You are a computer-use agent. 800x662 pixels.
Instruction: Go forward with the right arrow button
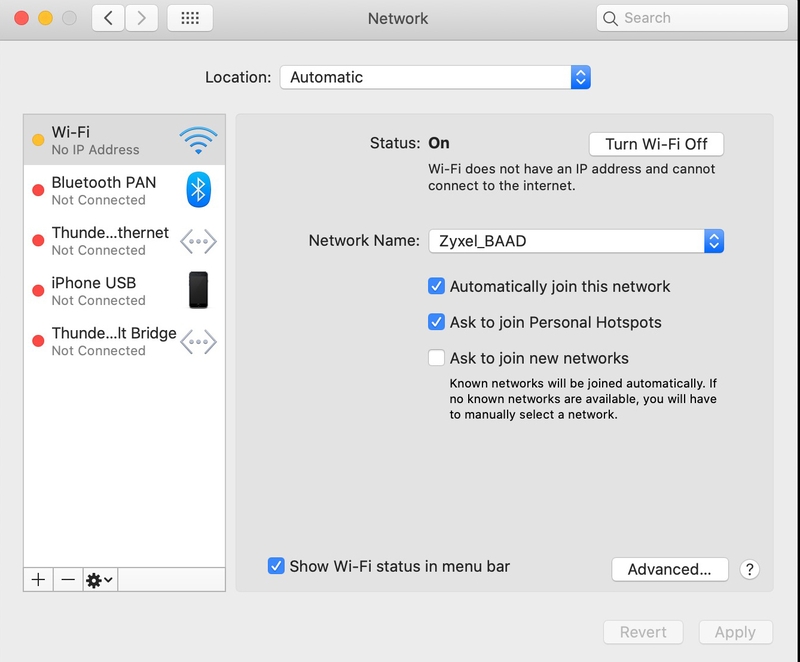[141, 18]
